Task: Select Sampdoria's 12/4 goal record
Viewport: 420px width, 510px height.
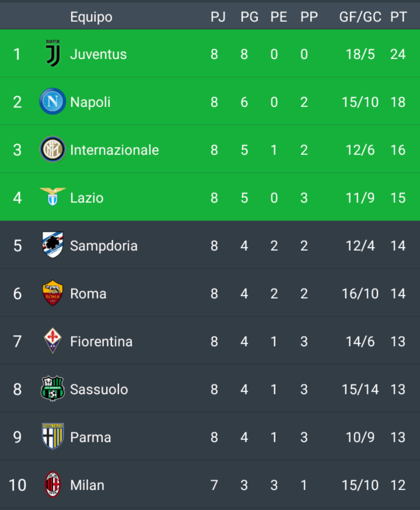Action: click(360, 246)
